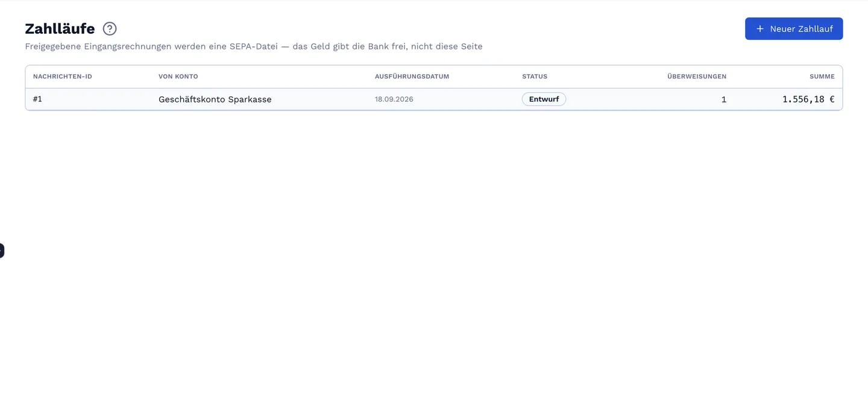Screen dimensions: 868x399
Task: Select the Geschäftskonto Sparkasse account cell
Action: (x=215, y=99)
